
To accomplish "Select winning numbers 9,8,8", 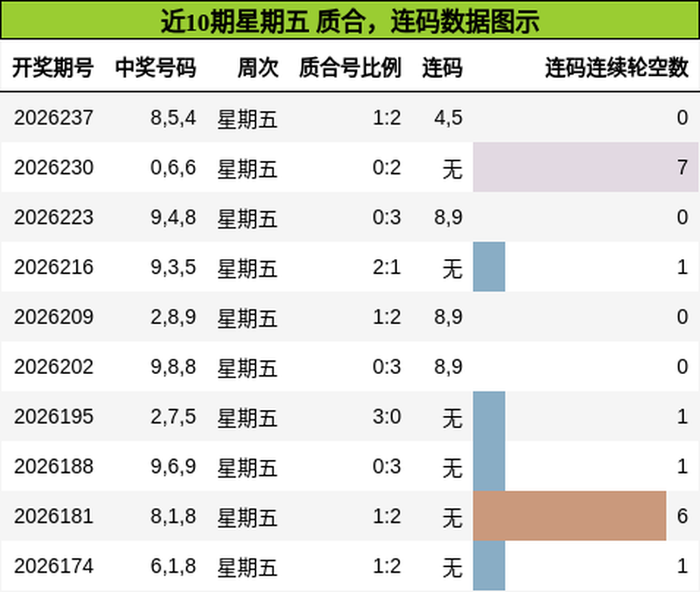I will click(x=173, y=367).
